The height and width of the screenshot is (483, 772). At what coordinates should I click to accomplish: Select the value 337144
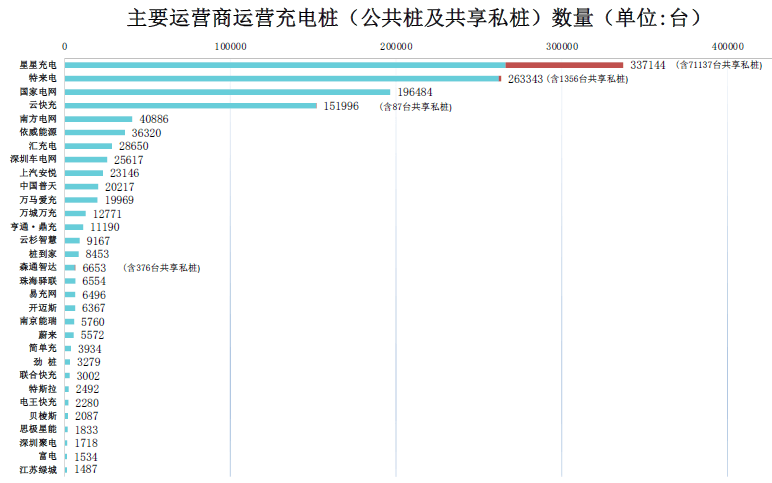click(x=647, y=65)
